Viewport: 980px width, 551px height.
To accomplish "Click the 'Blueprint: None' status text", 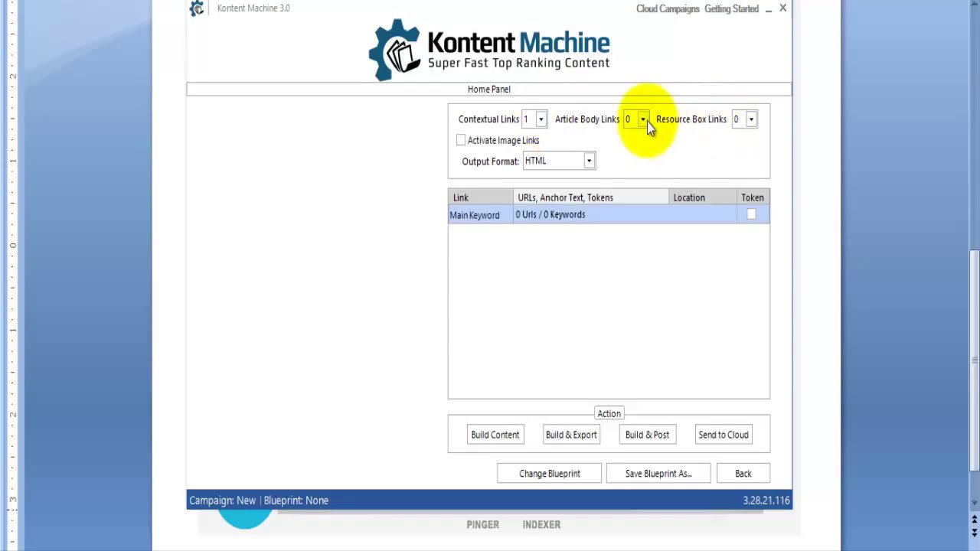I will 296,500.
